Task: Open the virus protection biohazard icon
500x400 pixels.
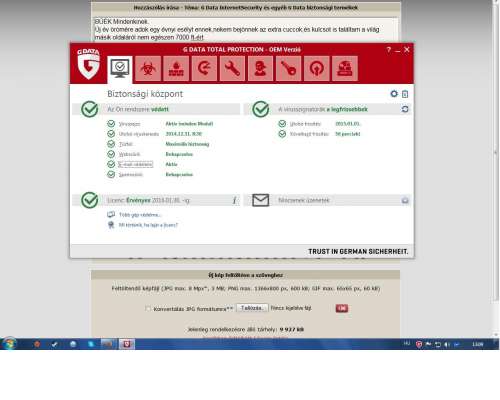Action: click(148, 69)
